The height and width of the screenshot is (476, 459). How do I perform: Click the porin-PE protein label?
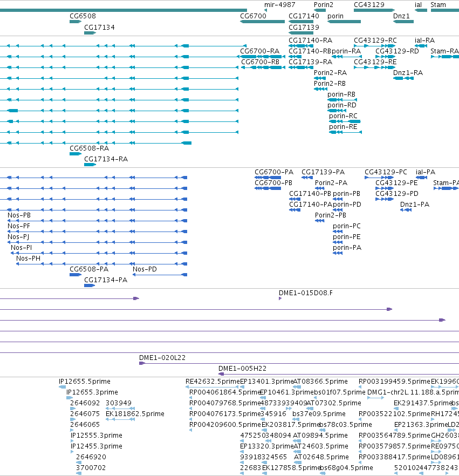346,237
